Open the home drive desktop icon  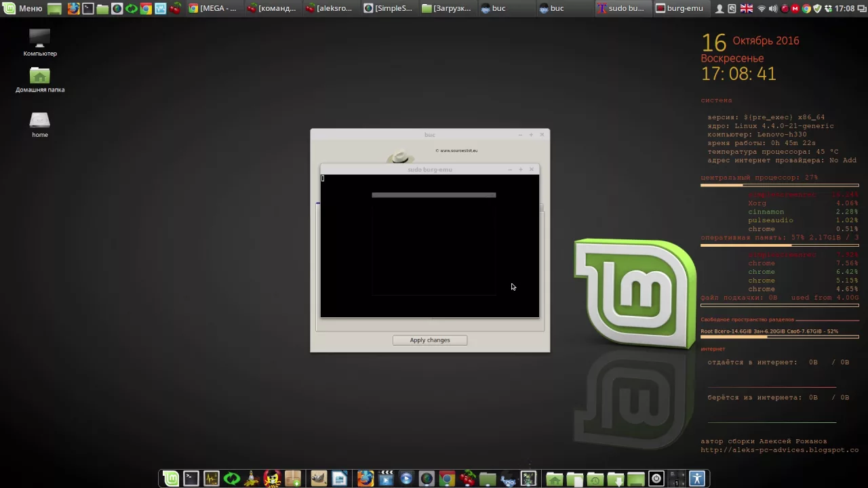[x=40, y=125]
